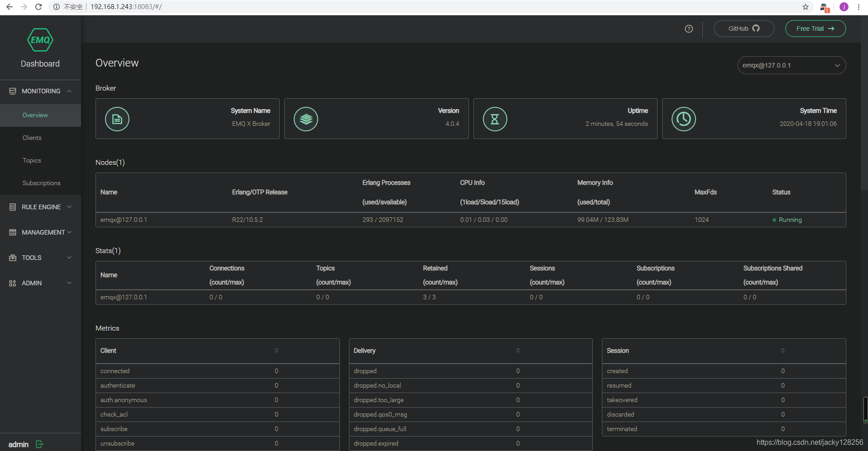This screenshot has height=451, width=868.
Task: Click the dropped.queue_full metric row
Action: pyautogui.click(x=471, y=429)
